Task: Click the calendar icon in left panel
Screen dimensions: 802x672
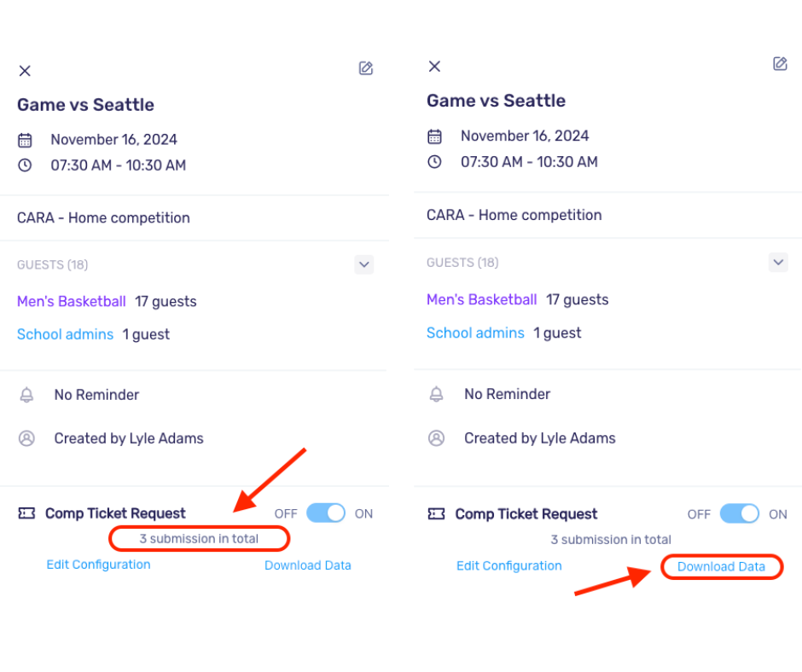Action: (25, 140)
